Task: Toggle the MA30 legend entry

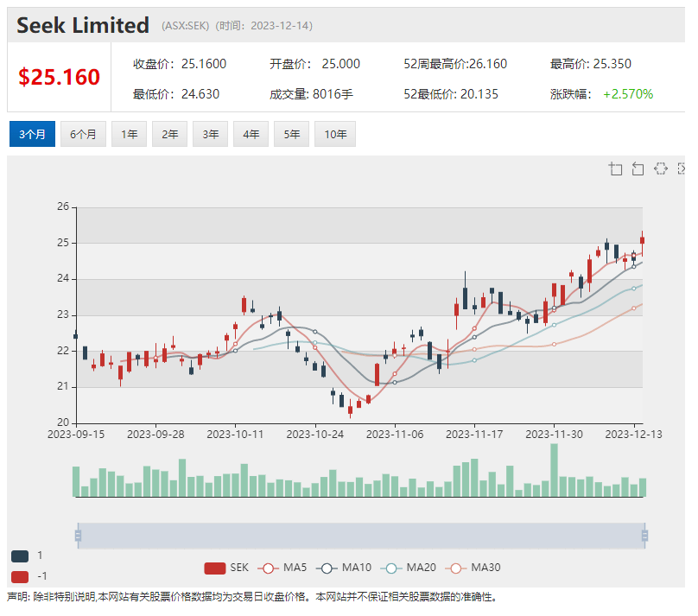Action: [473, 568]
